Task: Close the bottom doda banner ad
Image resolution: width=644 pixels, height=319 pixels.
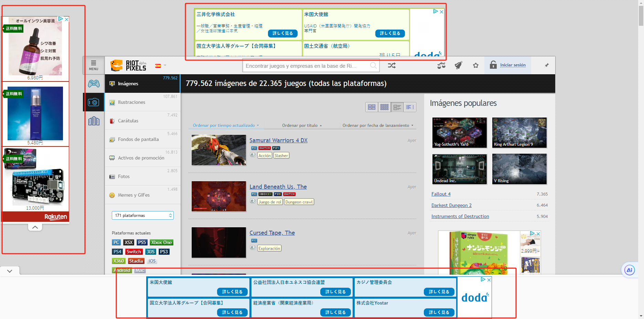Action: pyautogui.click(x=489, y=280)
